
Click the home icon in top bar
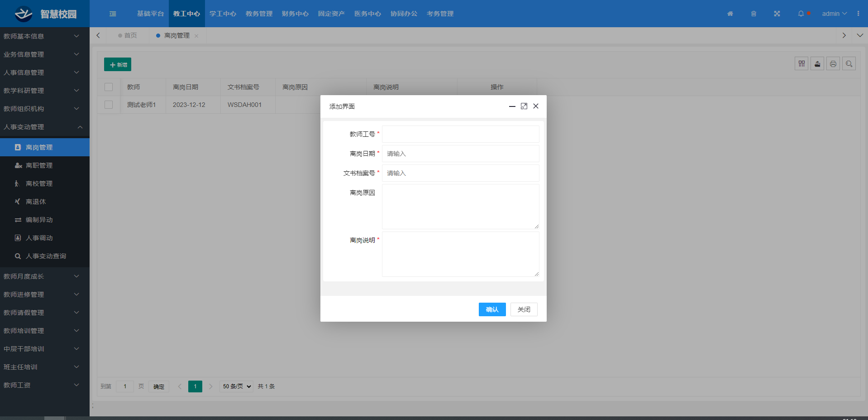pos(730,14)
